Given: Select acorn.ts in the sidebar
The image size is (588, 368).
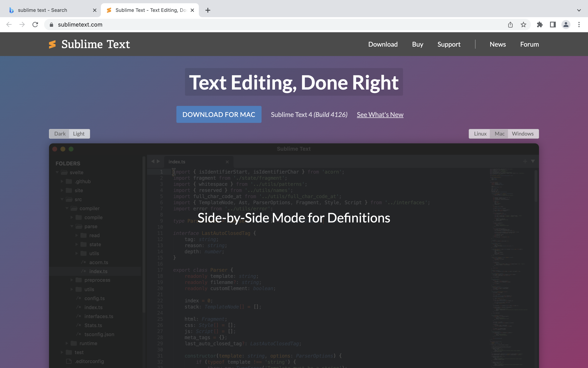Looking at the screenshot, I should coord(99,262).
